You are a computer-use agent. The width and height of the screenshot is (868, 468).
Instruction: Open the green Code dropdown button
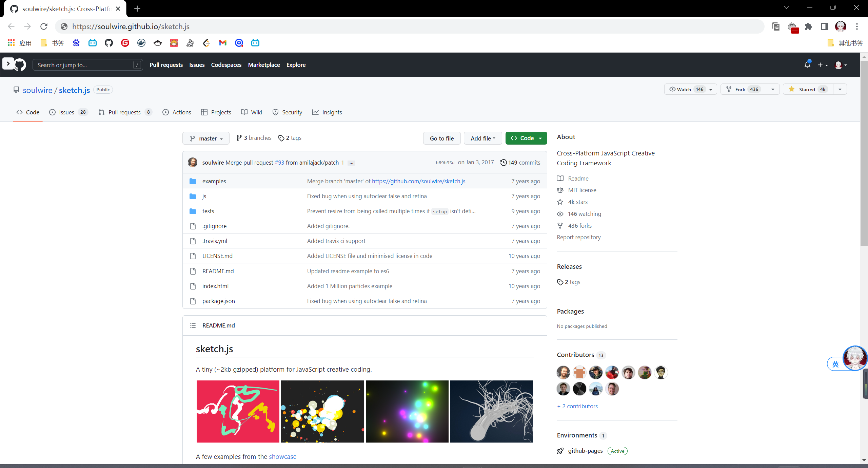(x=526, y=138)
